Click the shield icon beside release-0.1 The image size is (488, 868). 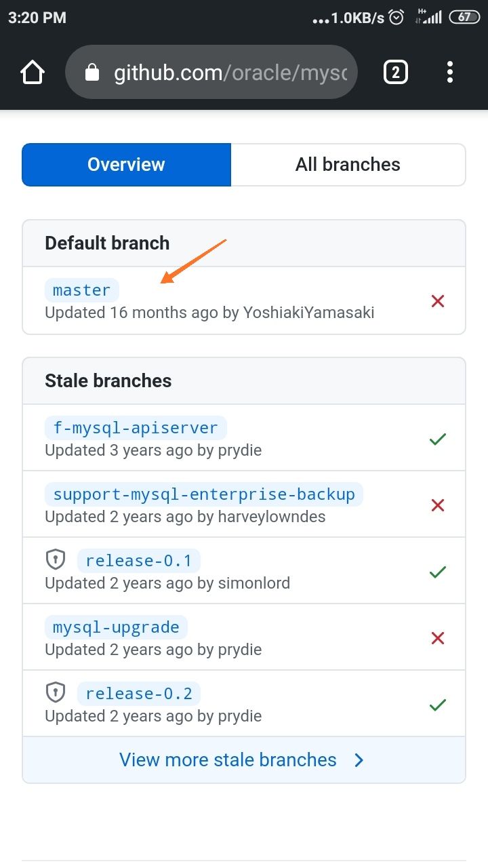pos(55,559)
